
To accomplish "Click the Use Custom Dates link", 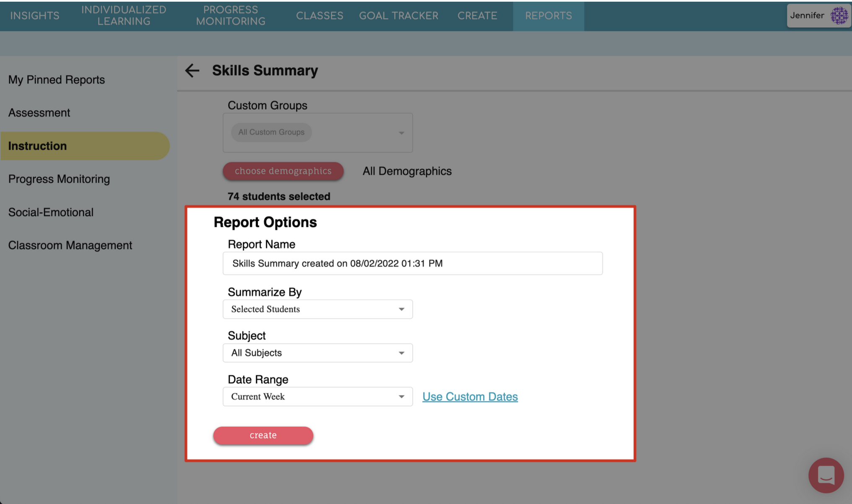I will (470, 397).
